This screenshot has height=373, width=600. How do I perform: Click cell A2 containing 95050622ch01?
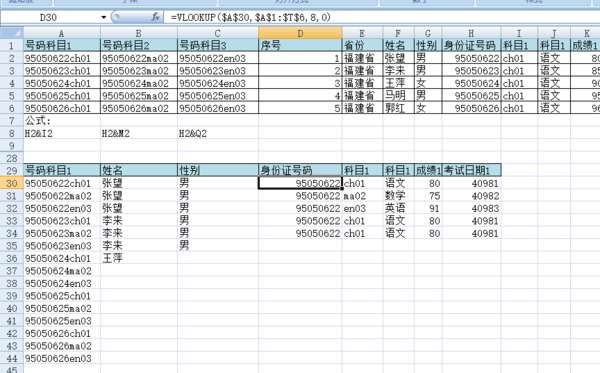point(62,58)
